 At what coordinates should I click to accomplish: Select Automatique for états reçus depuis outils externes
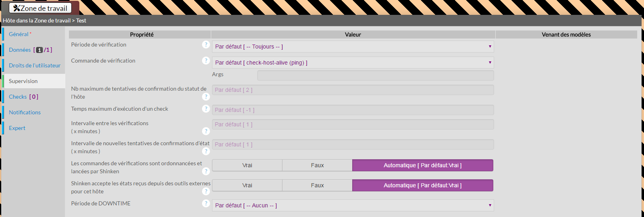tap(422, 185)
